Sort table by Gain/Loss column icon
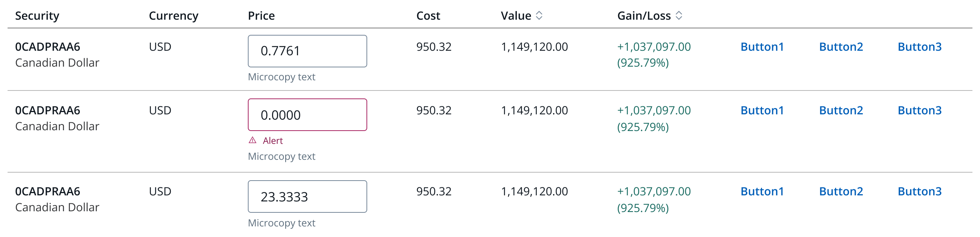Viewport: 980px width, 237px height. (679, 16)
